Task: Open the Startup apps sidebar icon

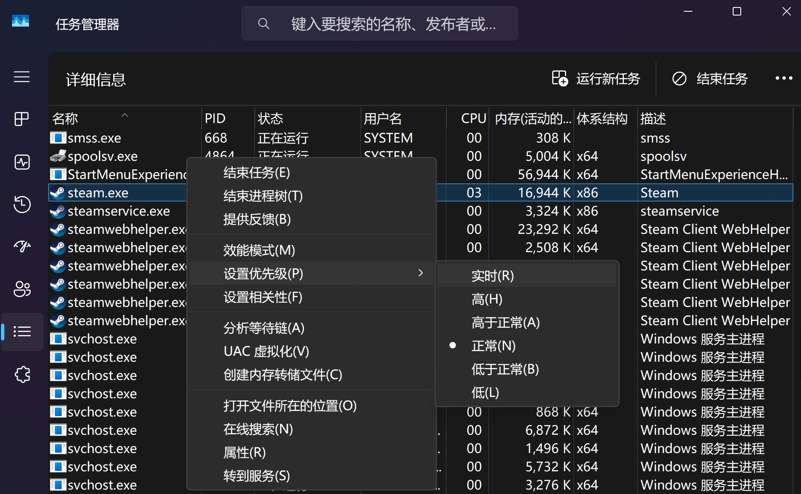Action: [22, 247]
